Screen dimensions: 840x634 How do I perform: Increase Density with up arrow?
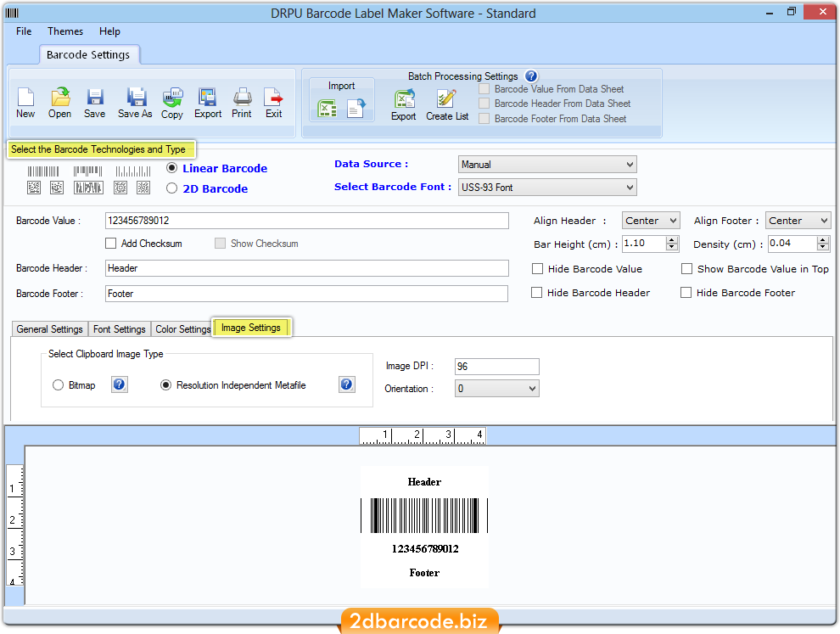(x=823, y=239)
